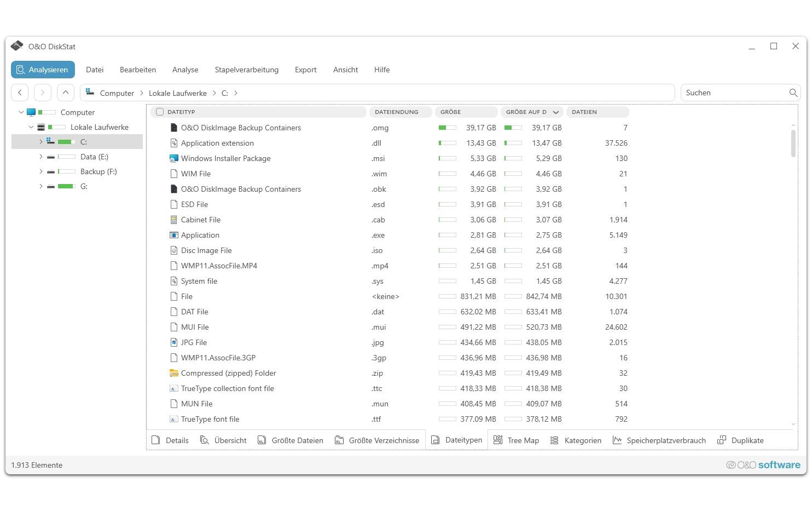The height and width of the screenshot is (511, 812).
Task: Click the Disc Image File icon
Action: click(174, 250)
